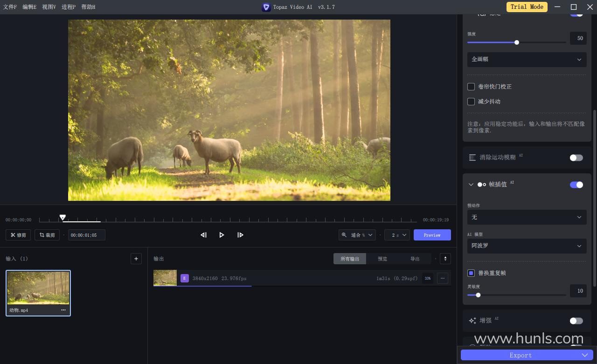The image size is (597, 364).
Task: Open the 适合 % zoom dropdown
Action: [x=357, y=235]
